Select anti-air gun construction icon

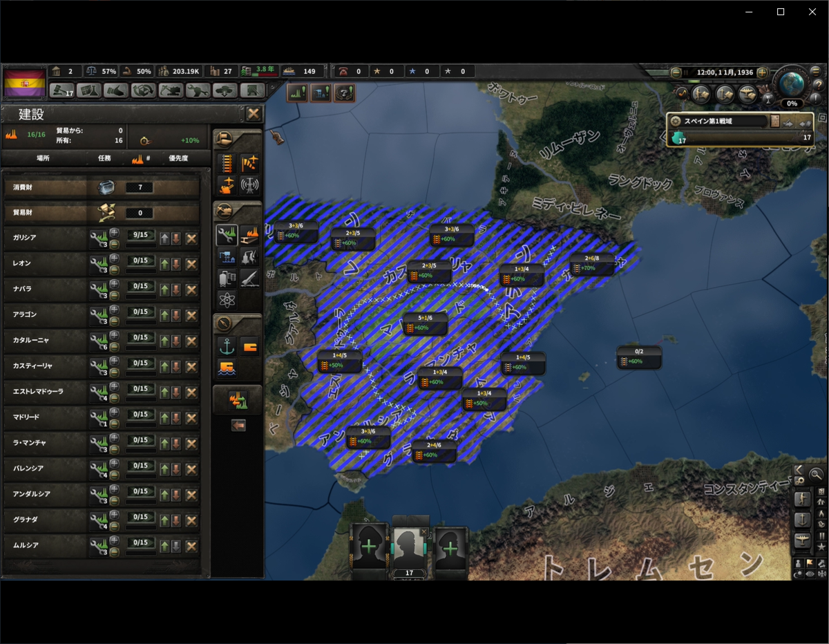(x=227, y=186)
